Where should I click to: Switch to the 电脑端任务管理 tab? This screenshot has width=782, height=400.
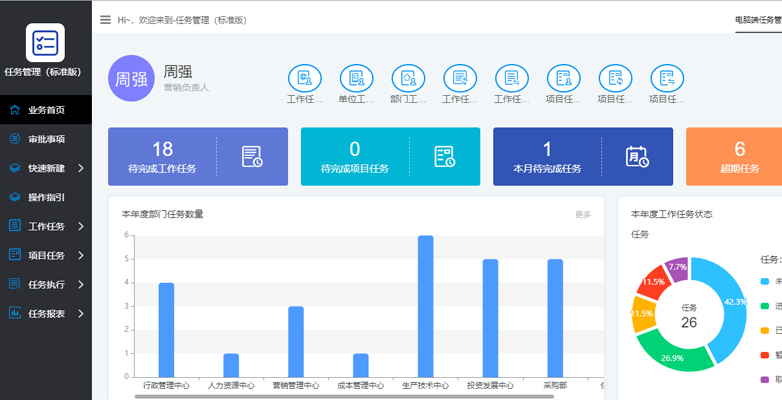[757, 19]
